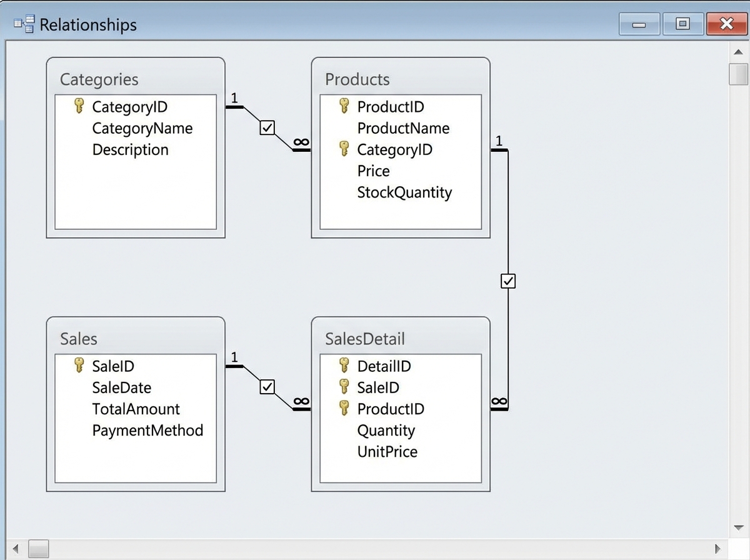Click the key icon beside CategoryID in Categories
The height and width of the screenshot is (560, 750).
[x=79, y=106]
